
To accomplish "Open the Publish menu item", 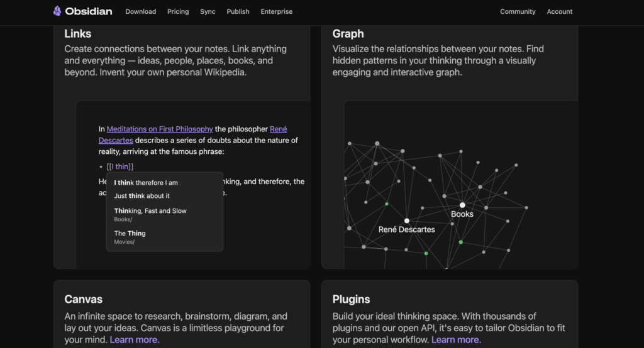I will point(238,11).
